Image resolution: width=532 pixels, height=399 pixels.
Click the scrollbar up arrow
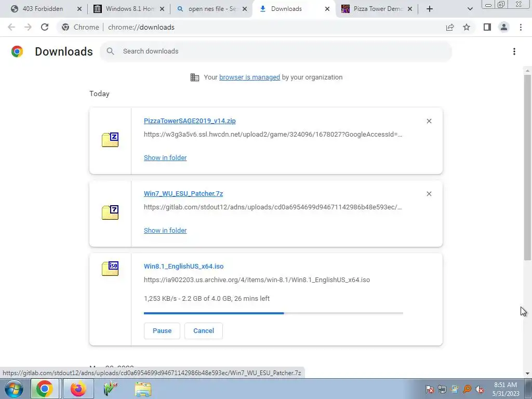click(527, 71)
